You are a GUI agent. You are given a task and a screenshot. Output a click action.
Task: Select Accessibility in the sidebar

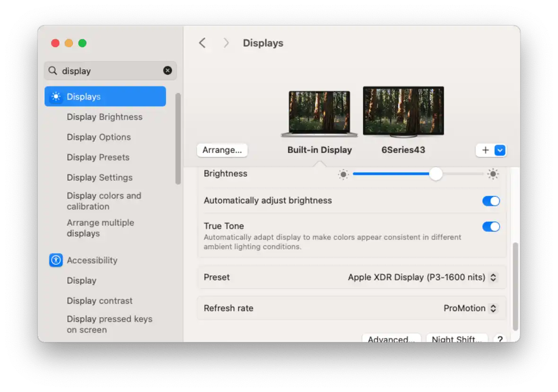coord(92,261)
